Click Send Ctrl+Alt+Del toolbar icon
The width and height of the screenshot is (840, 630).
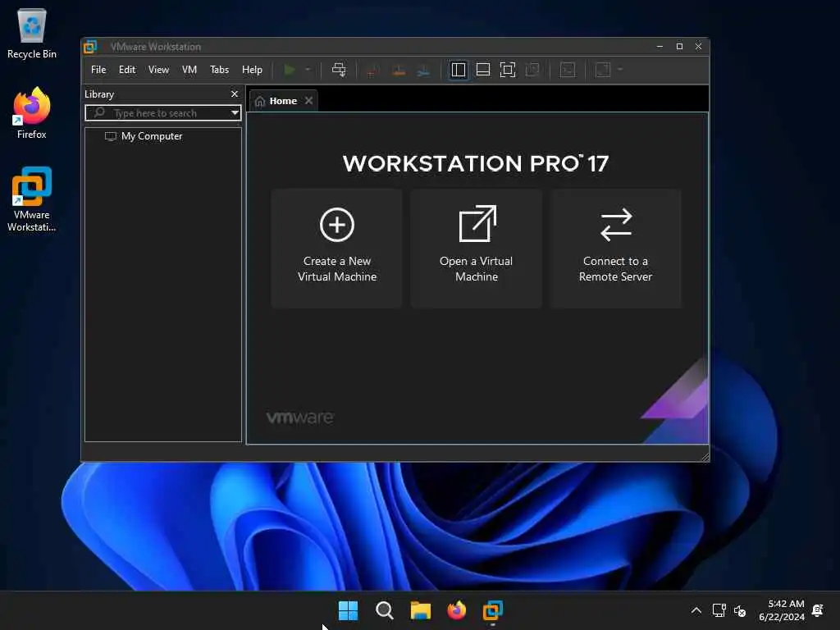pos(339,70)
